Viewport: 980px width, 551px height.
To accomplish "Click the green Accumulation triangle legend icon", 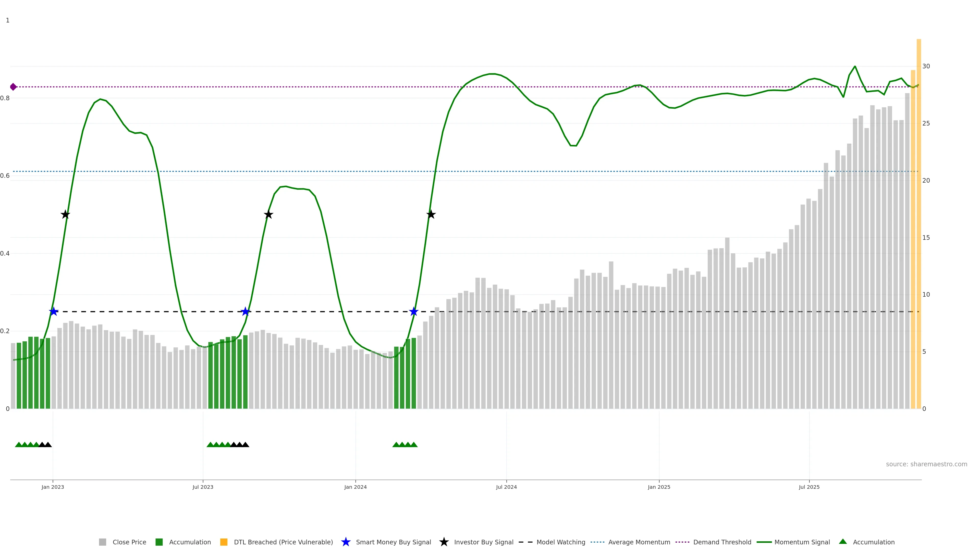I will pyautogui.click(x=843, y=542).
